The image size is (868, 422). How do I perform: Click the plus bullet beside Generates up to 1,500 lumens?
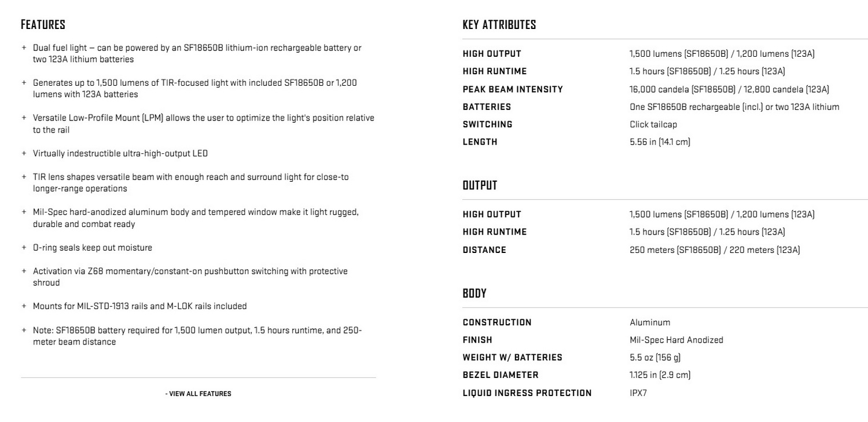click(x=24, y=83)
